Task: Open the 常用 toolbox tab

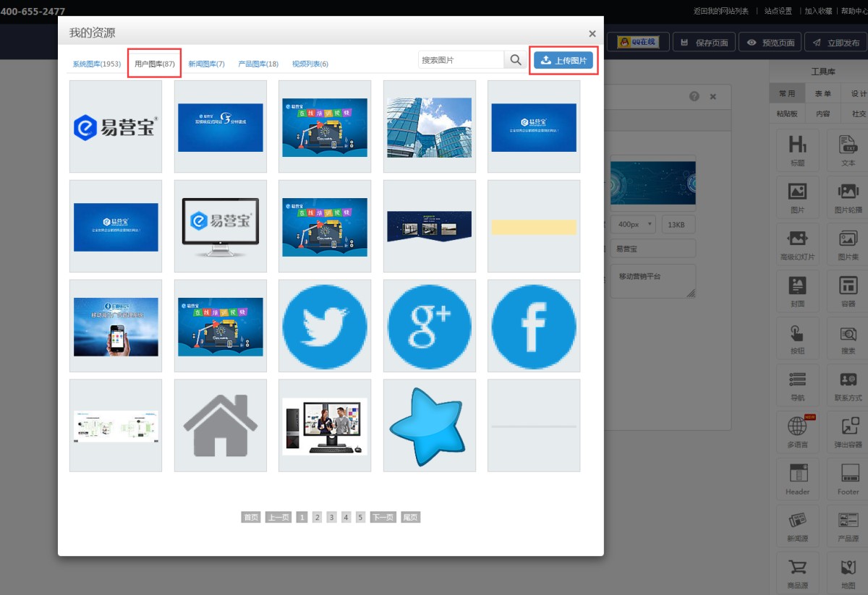Action: point(787,93)
